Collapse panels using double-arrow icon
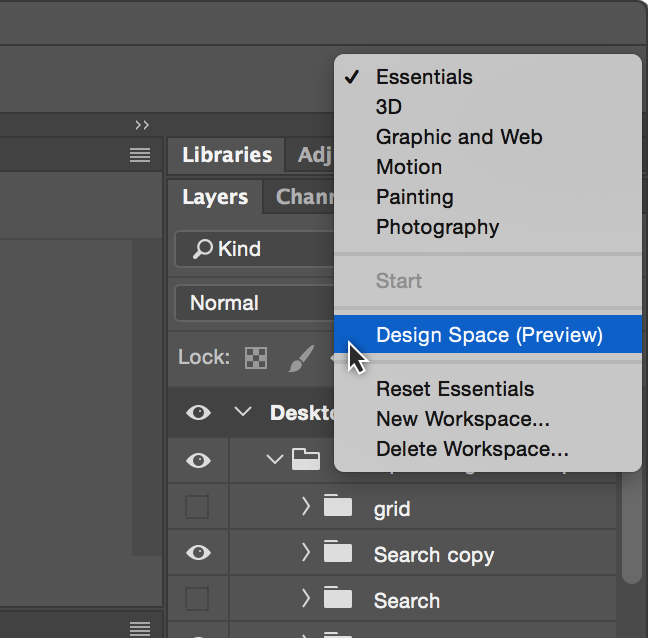 [x=142, y=125]
